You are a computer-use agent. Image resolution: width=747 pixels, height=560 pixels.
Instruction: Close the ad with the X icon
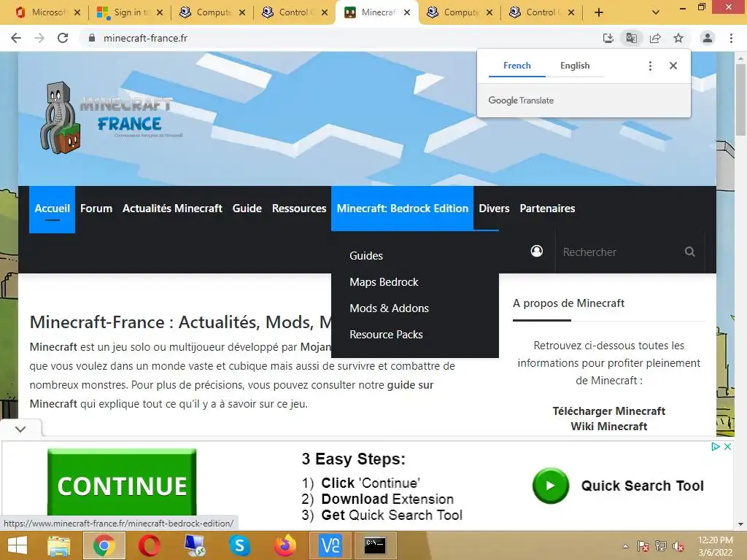pos(727,447)
